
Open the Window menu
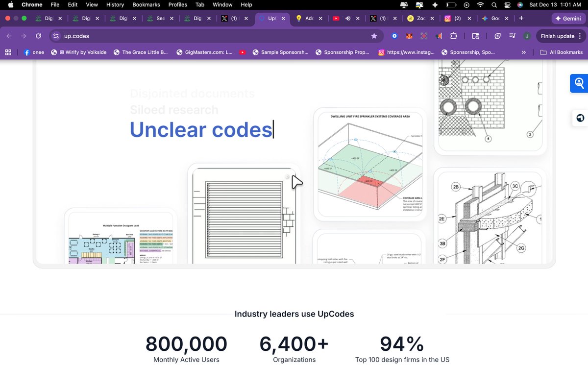click(222, 4)
